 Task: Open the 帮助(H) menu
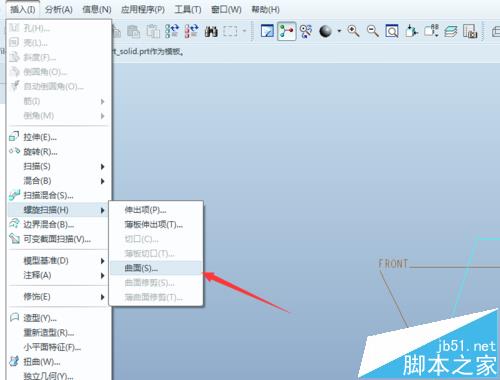pyautogui.click(x=266, y=10)
